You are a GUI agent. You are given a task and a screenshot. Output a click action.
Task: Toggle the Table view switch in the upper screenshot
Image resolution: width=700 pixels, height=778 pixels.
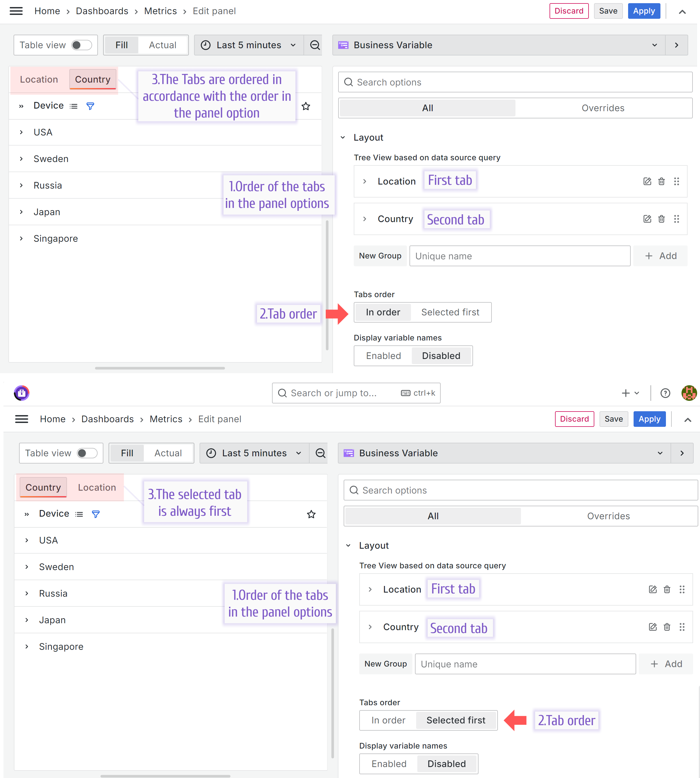point(81,45)
